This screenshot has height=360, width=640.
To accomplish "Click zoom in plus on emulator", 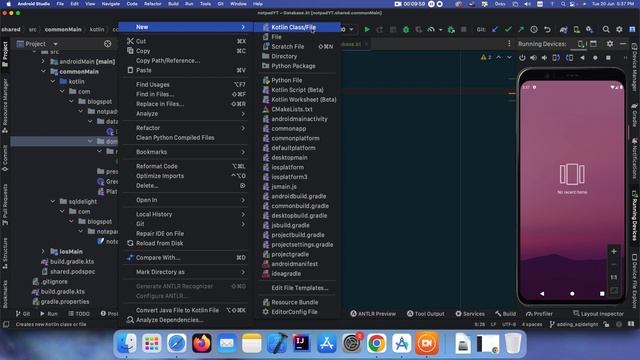I will pos(613,251).
